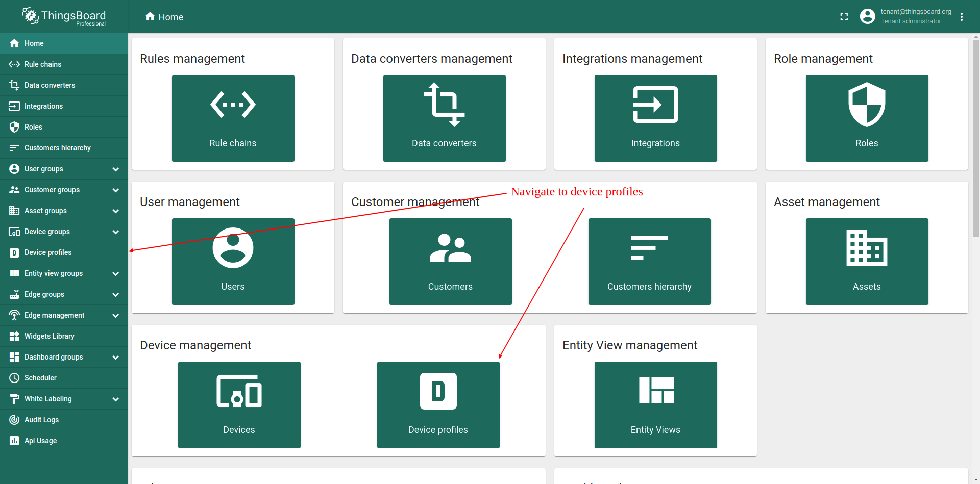Click the Customers hierarchy sidebar icon
The image size is (980, 484).
tap(14, 148)
